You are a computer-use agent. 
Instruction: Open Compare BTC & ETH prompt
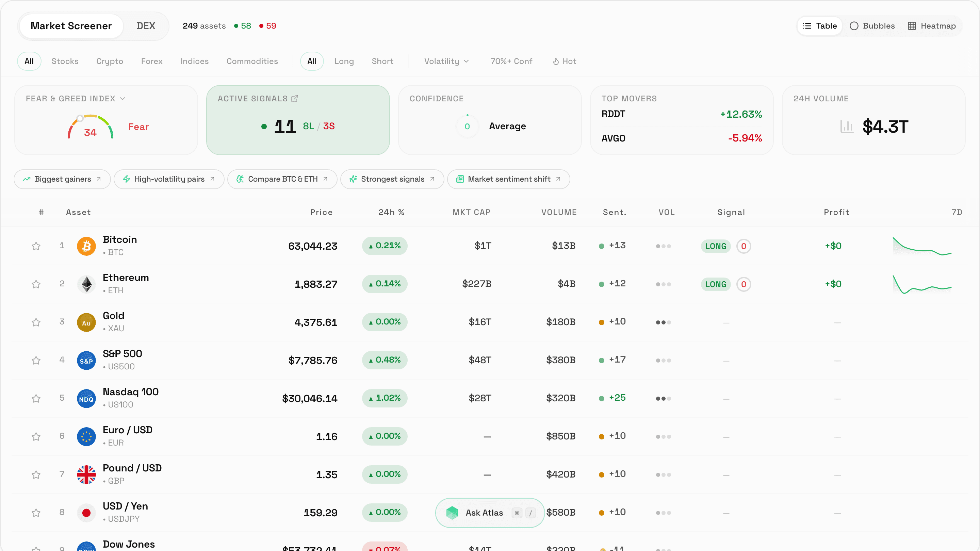(282, 179)
